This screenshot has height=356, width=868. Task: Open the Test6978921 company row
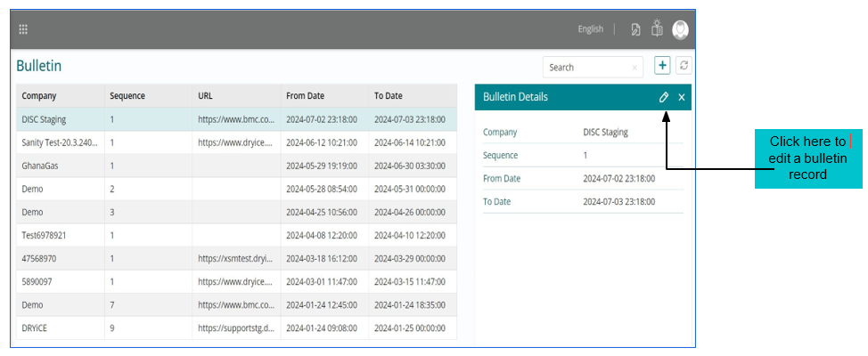[45, 235]
